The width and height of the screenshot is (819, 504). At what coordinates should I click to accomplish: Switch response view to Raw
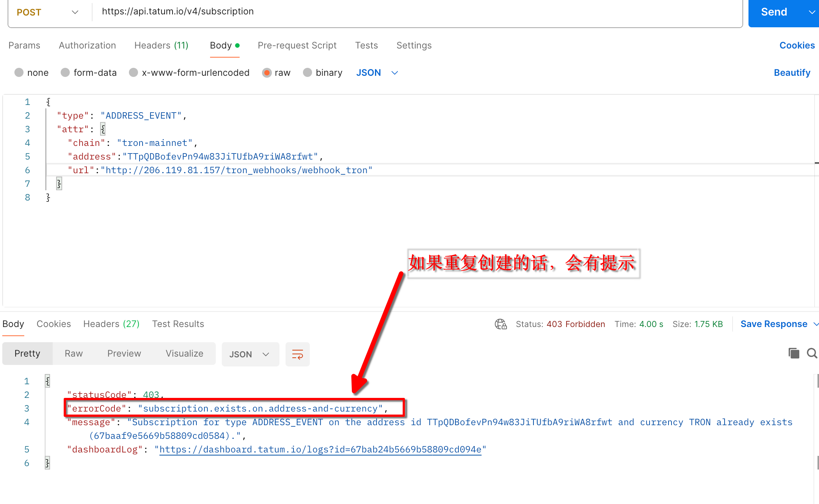coord(74,354)
